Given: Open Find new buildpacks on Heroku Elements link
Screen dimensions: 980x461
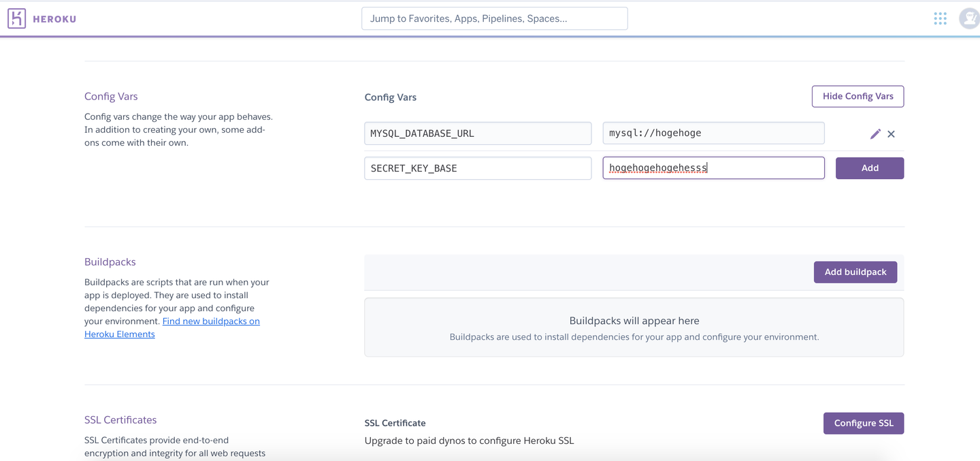Looking at the screenshot, I should click(211, 321).
